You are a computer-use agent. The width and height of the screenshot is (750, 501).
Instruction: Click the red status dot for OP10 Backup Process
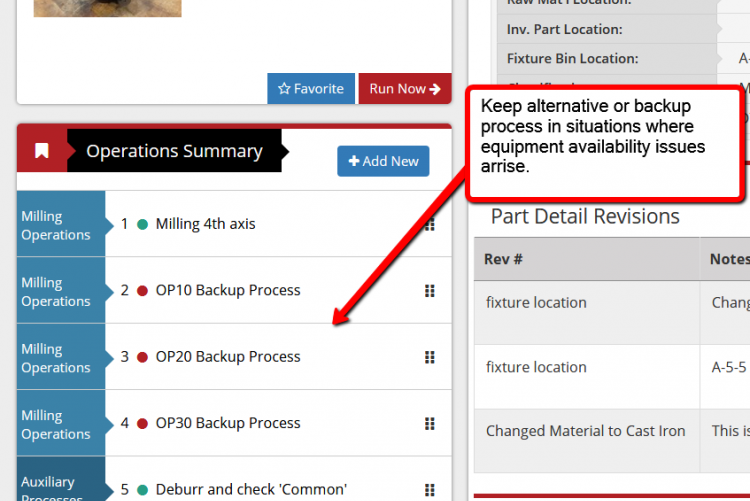pos(142,290)
